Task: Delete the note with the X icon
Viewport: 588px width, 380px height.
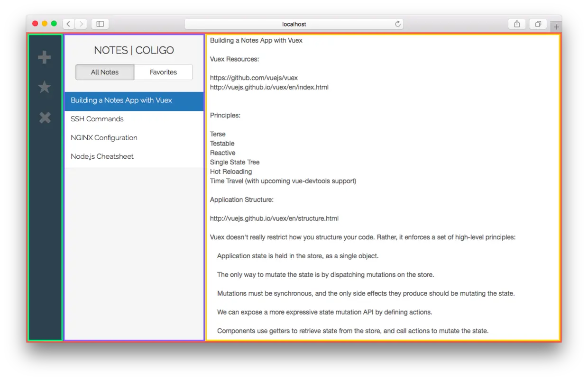Action: tap(45, 117)
